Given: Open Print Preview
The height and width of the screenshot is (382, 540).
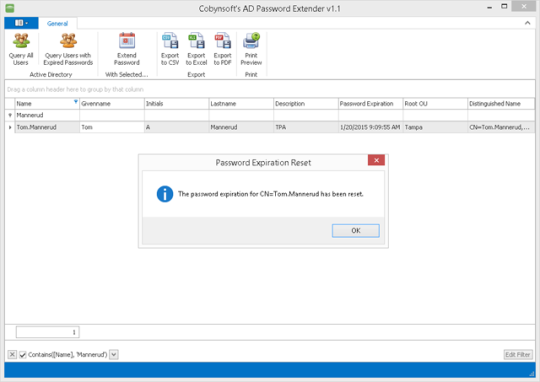Looking at the screenshot, I should [251, 49].
